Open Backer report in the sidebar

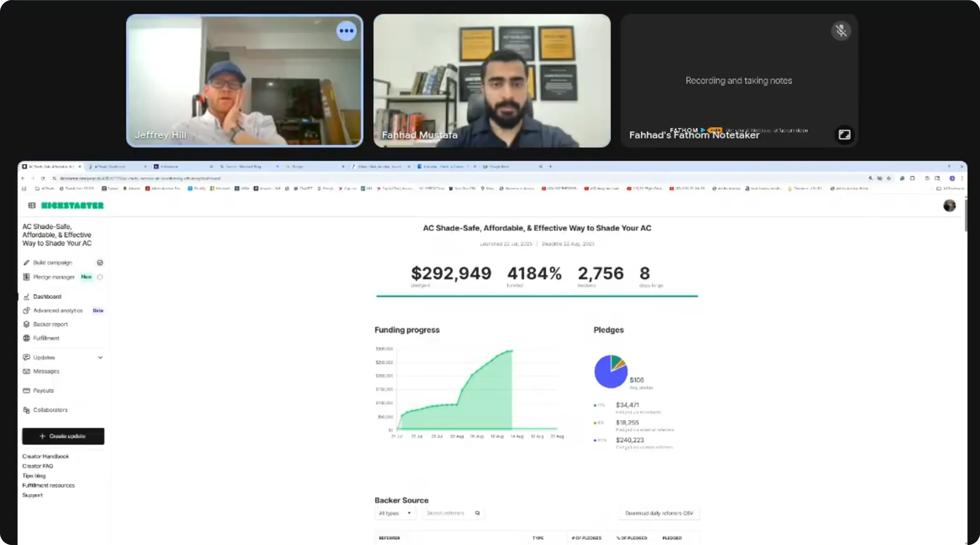point(50,324)
